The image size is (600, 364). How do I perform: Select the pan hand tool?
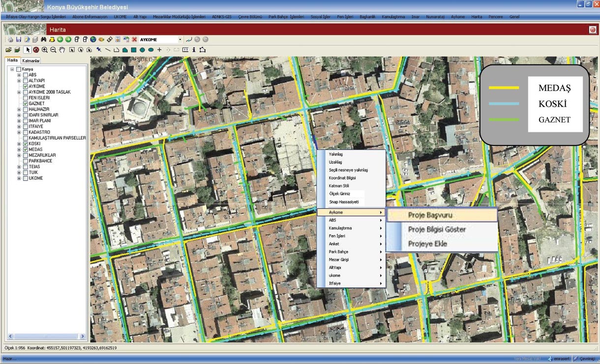62,50
